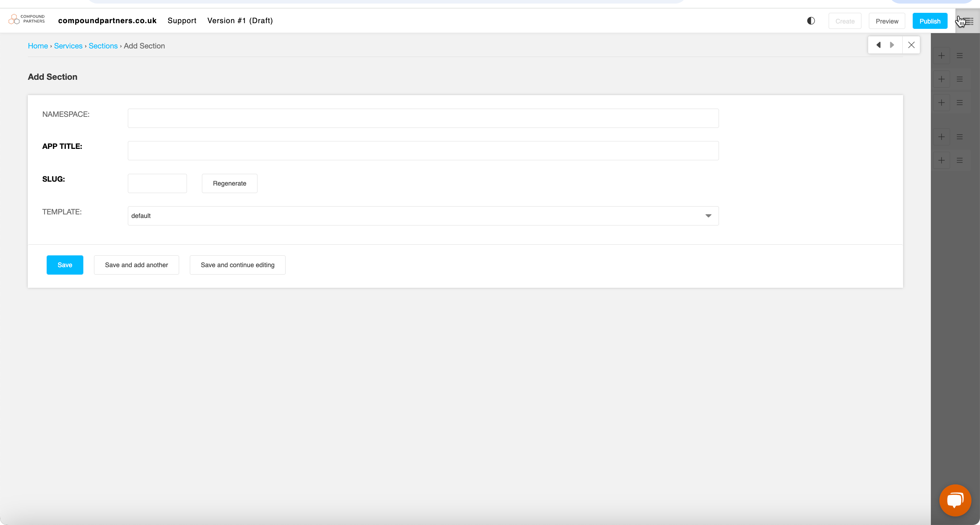Open the fourth hamburger menu in the structure sidebar

click(x=959, y=137)
